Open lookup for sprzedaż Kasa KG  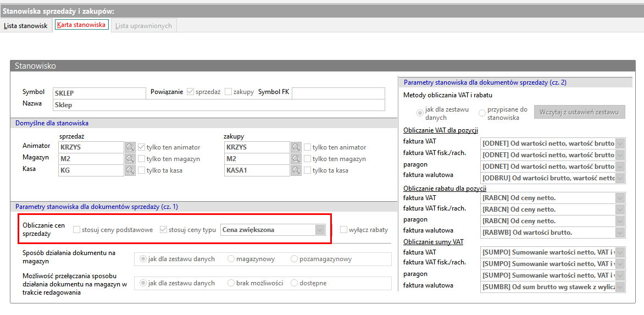130,170
